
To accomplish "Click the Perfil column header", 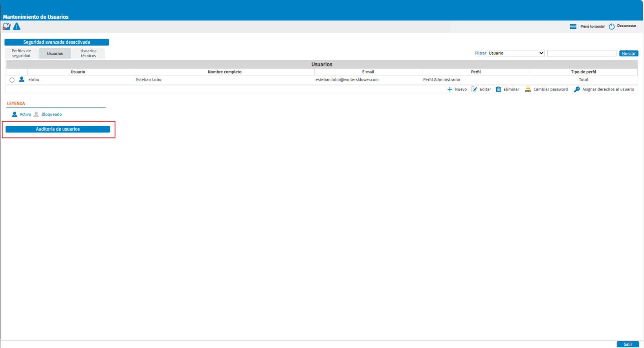I will (x=476, y=72).
